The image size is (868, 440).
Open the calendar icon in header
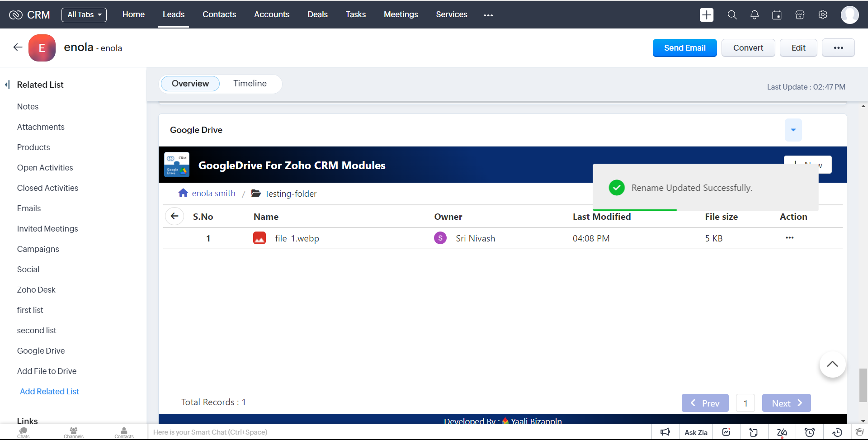point(777,15)
